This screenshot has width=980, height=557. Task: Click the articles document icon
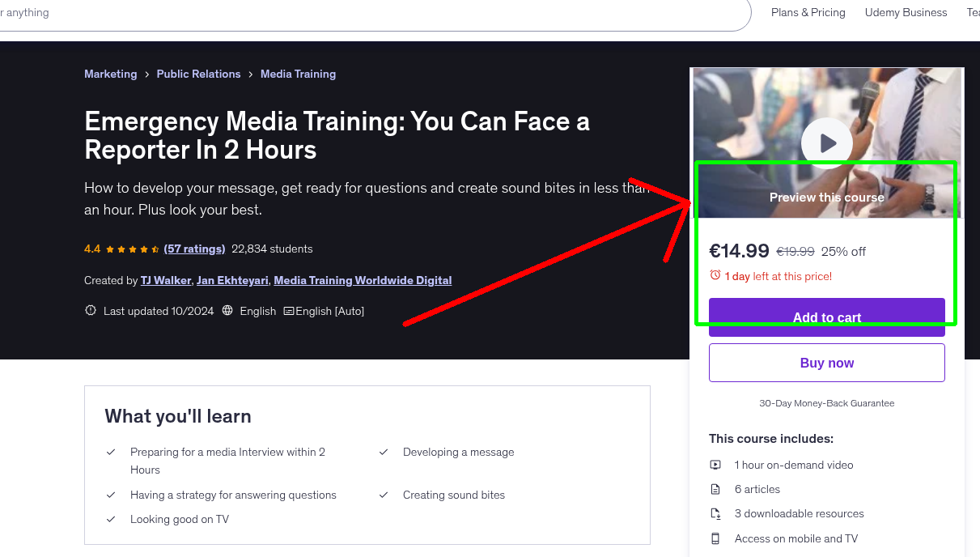click(715, 489)
